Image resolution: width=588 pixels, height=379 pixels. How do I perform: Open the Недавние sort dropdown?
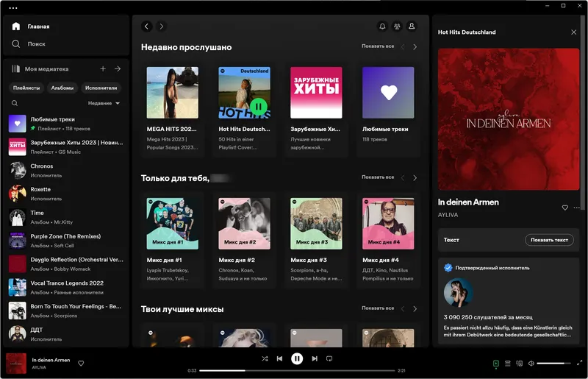(x=104, y=103)
